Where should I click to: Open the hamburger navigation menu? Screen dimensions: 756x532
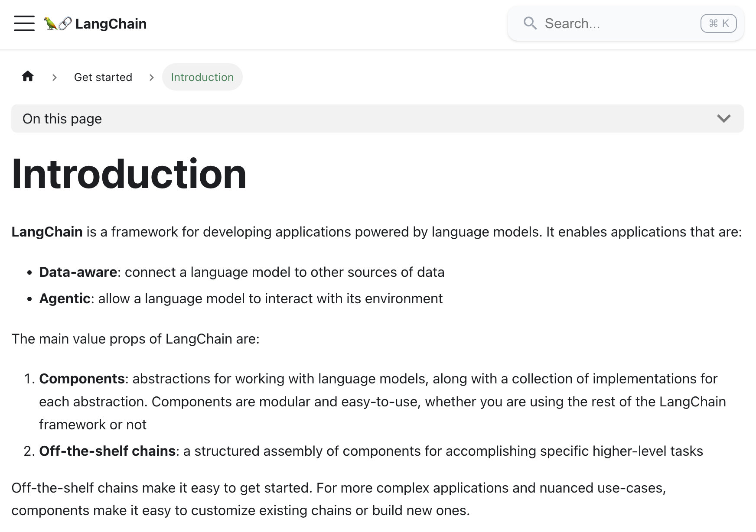24,23
